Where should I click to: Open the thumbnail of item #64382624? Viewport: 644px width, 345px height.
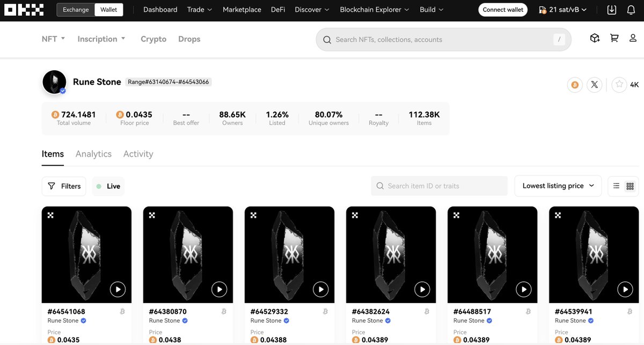(x=391, y=255)
